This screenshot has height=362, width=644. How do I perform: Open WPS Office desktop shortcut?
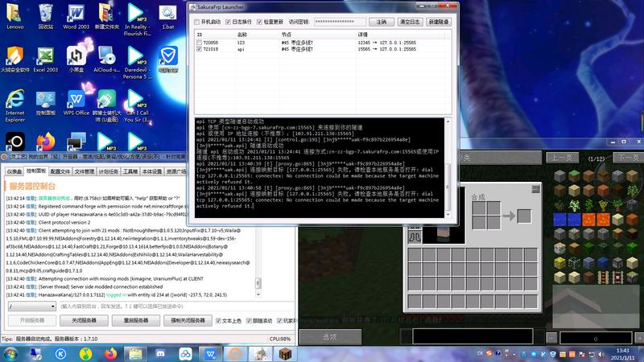click(76, 103)
